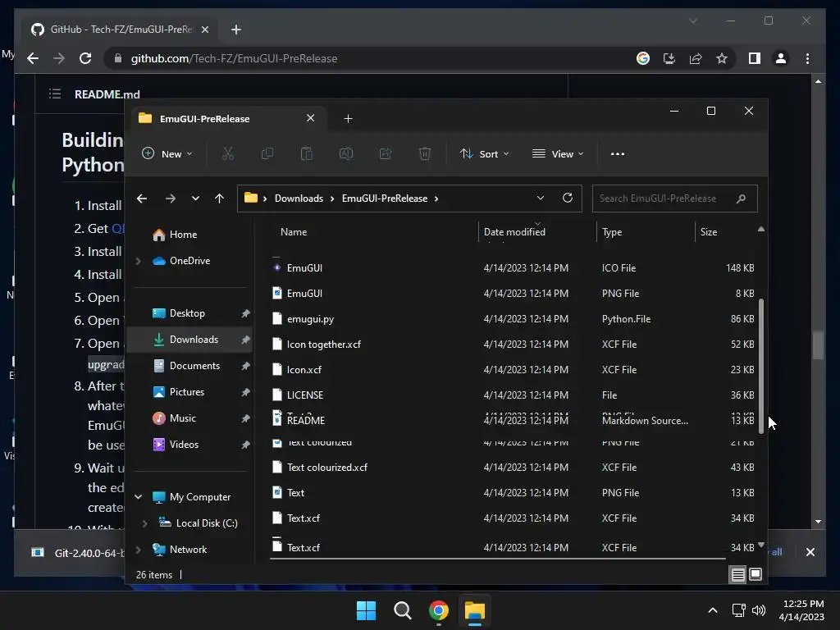Open Pictures in quick access
The image size is (840, 630).
[x=186, y=392]
